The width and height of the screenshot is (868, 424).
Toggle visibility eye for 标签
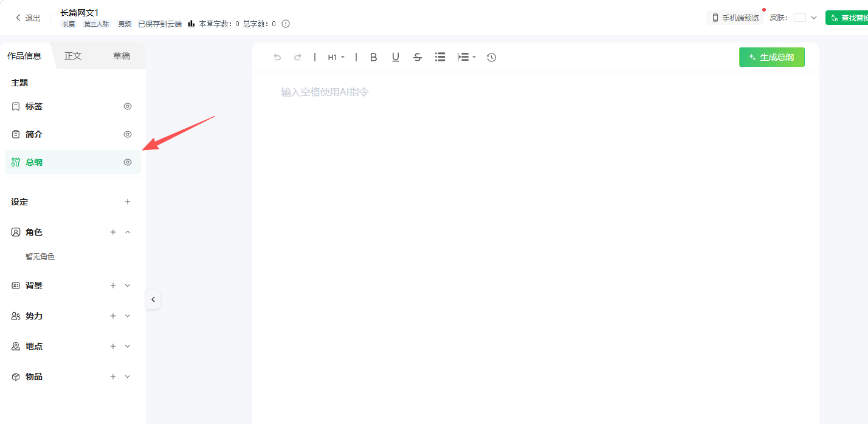128,106
